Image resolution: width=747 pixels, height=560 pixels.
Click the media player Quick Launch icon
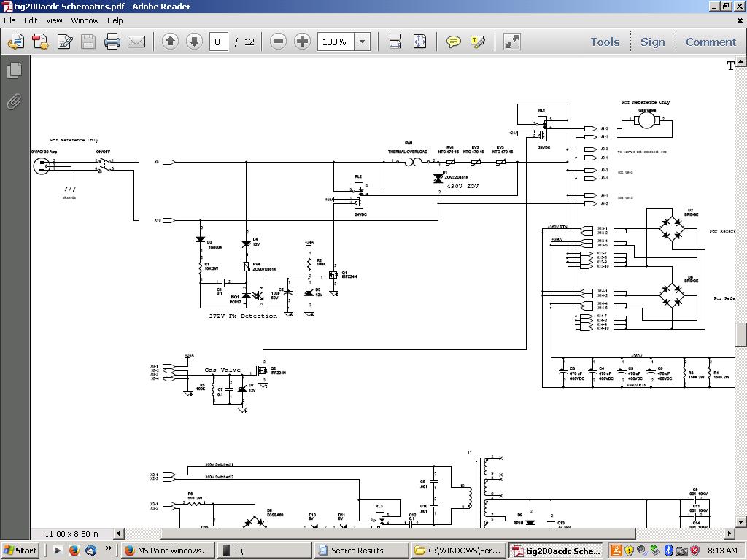[58, 551]
